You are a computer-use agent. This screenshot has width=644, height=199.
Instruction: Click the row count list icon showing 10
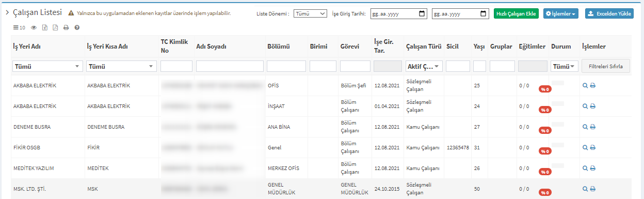click(19, 27)
